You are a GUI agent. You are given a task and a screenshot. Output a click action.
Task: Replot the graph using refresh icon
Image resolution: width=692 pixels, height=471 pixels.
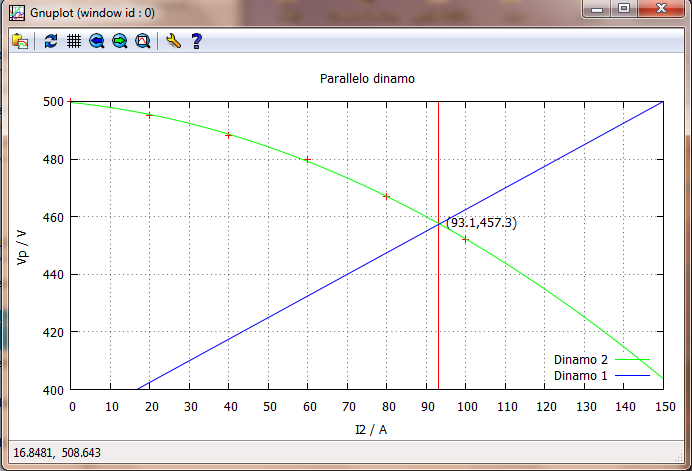click(51, 41)
